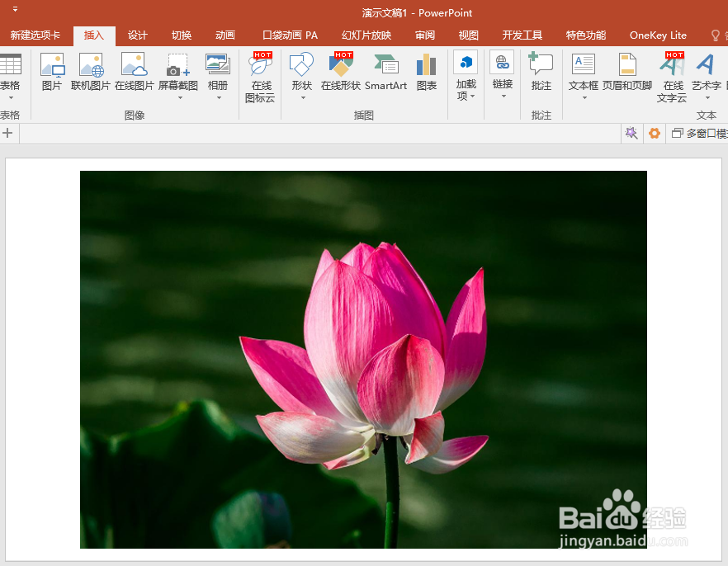Click the 链接 link icon
The width and height of the screenshot is (728, 566).
tap(502, 62)
